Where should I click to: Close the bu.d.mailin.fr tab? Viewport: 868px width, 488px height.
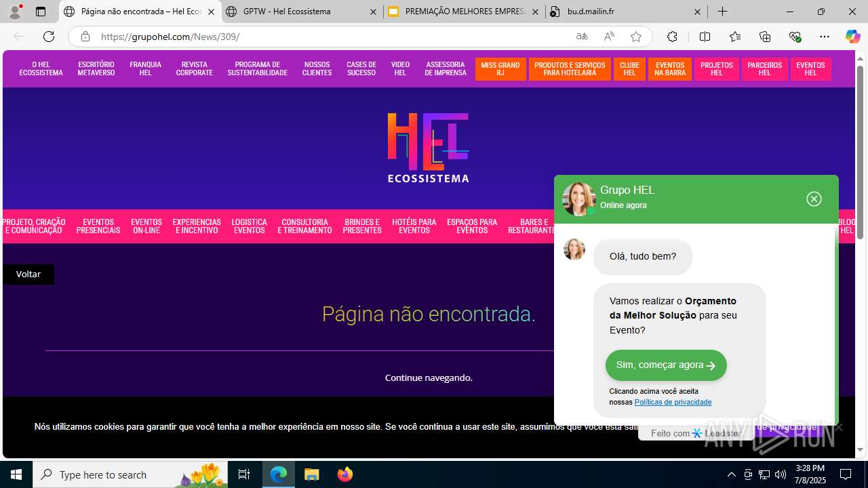[697, 12]
